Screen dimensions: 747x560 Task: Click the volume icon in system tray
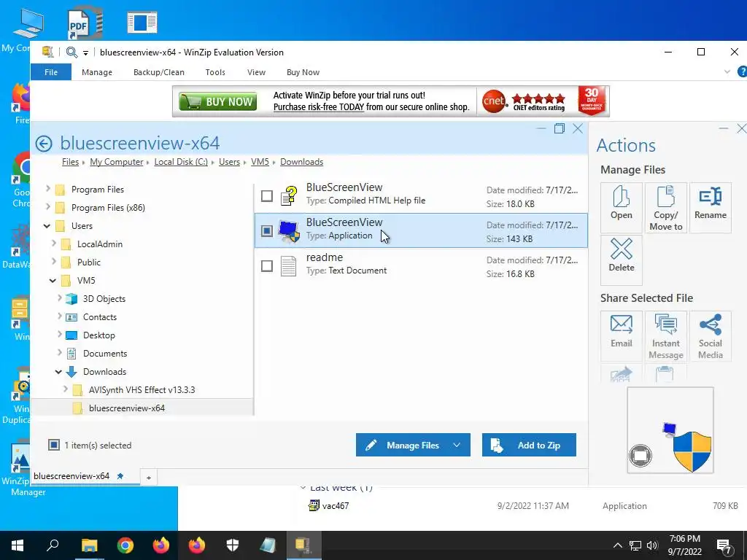pos(652,545)
